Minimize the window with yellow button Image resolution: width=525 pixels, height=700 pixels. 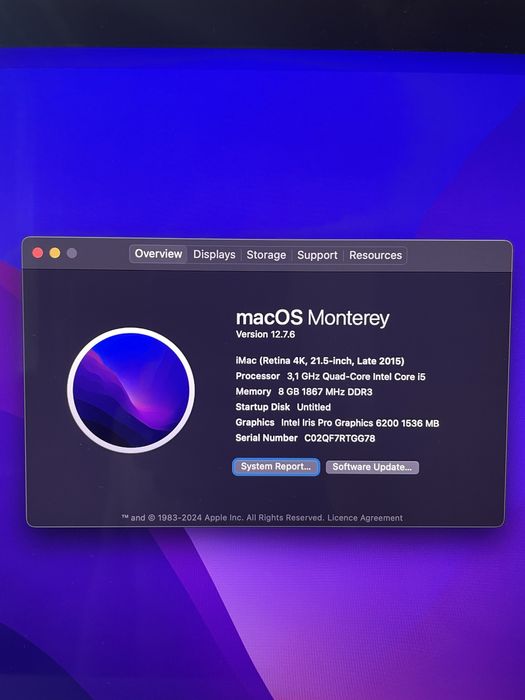coord(55,253)
